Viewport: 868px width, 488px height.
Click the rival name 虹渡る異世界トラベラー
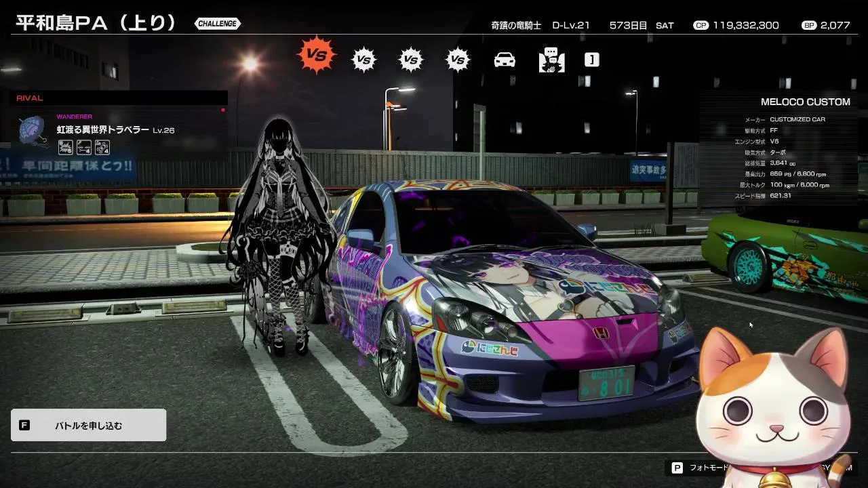pyautogui.click(x=102, y=129)
